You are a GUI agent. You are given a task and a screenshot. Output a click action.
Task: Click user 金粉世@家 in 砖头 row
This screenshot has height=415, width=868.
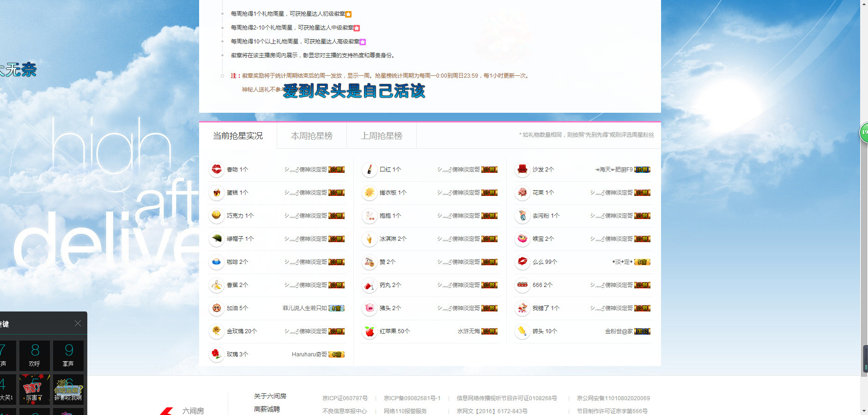(619, 331)
